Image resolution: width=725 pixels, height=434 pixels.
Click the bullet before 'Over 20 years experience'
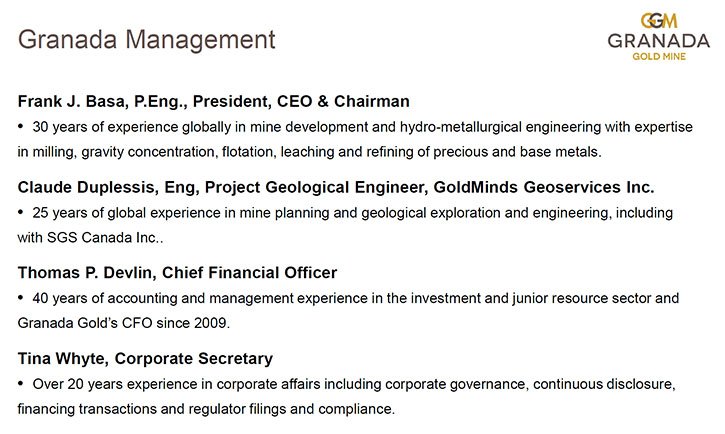point(21,383)
